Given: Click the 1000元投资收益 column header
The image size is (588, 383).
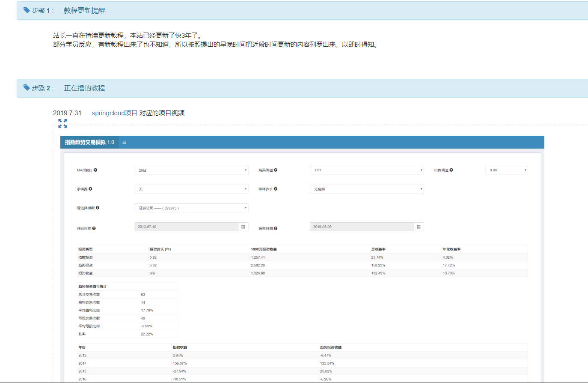Looking at the screenshot, I should coord(264,249).
